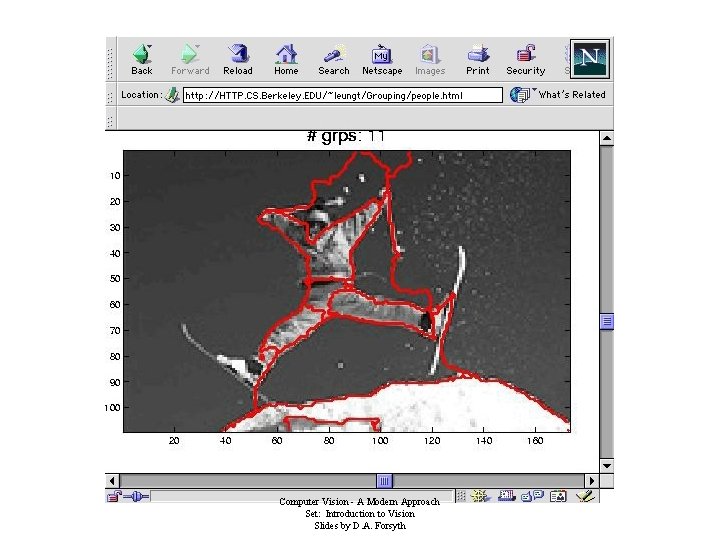The image size is (720, 540).
Task: Click the horizontal scrollbar left arrow
Action: point(112,481)
